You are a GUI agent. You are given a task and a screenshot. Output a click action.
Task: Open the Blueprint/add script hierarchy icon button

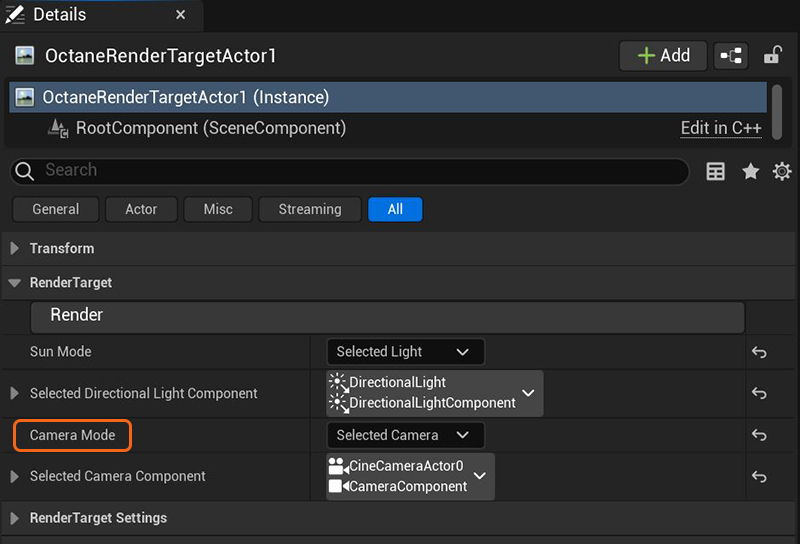click(731, 55)
